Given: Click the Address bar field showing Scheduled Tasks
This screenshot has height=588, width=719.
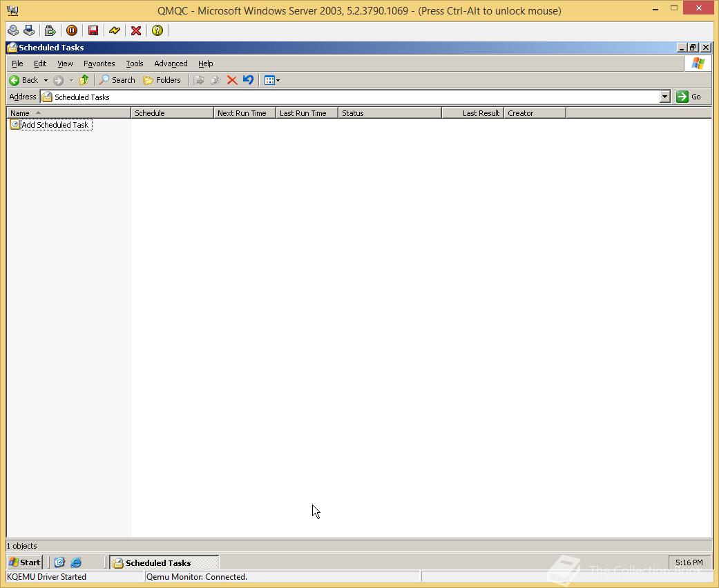Looking at the screenshot, I should click(x=356, y=97).
